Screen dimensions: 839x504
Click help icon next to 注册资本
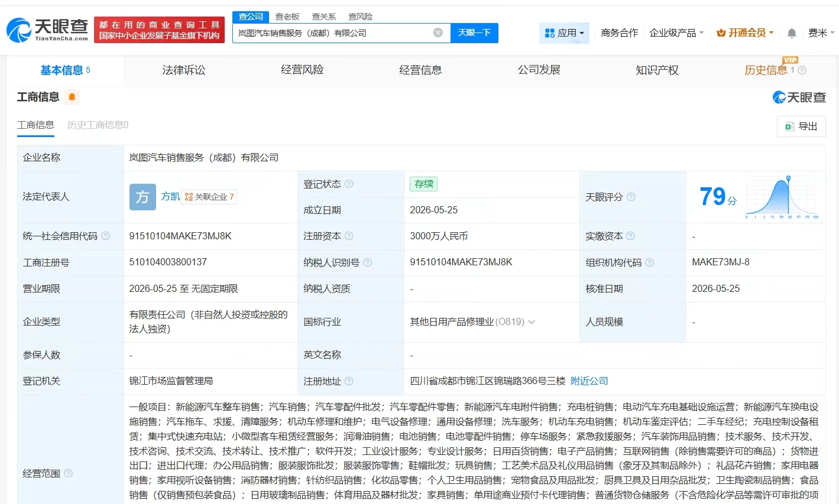pos(349,236)
